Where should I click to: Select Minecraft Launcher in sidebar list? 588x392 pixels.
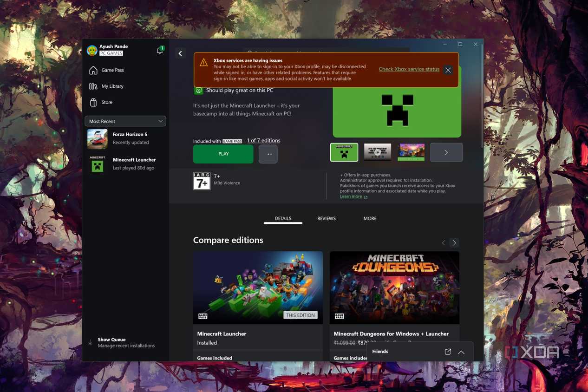[x=125, y=164]
